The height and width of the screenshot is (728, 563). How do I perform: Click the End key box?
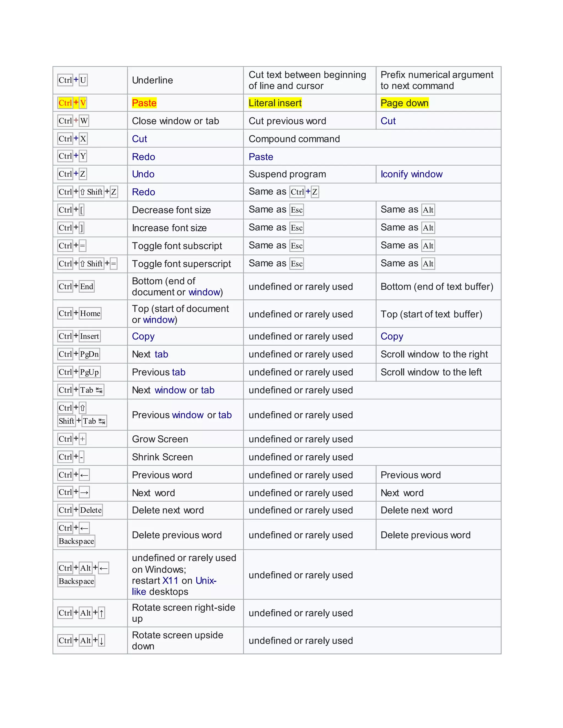pos(87,286)
